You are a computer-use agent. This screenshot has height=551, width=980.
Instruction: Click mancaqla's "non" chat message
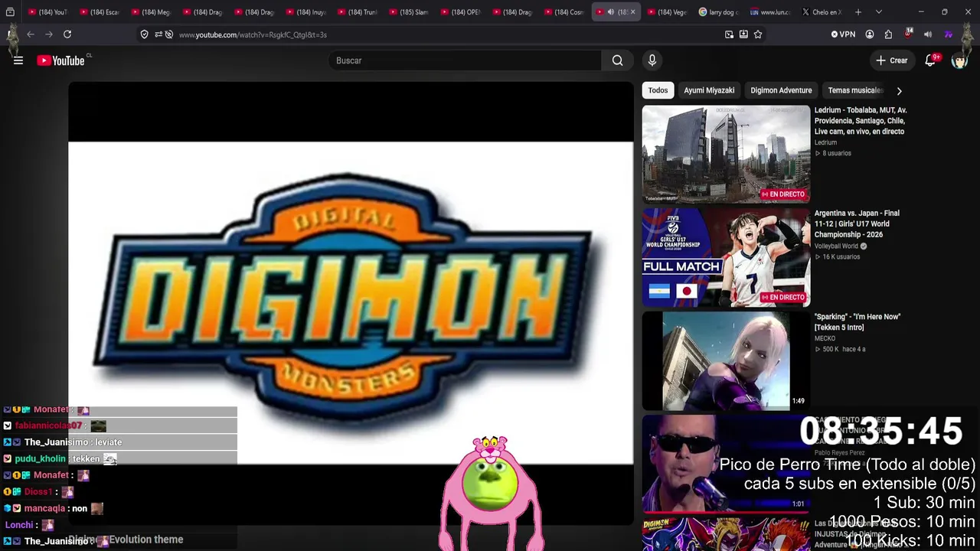(x=80, y=508)
